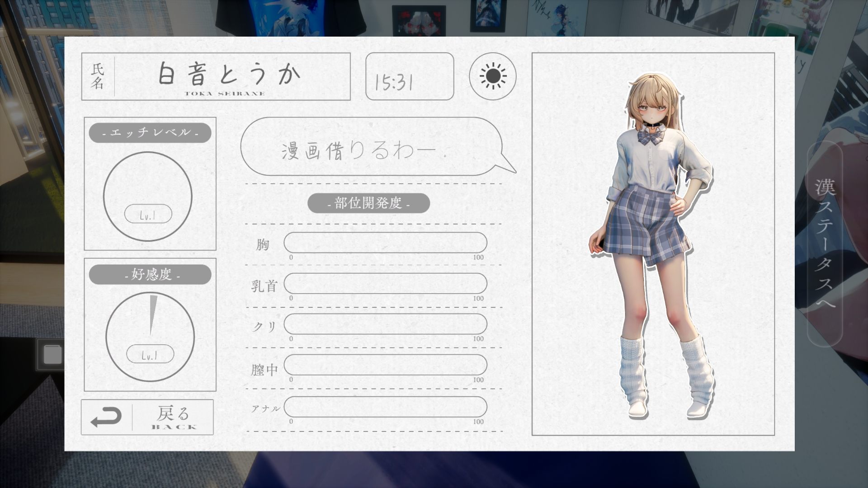The height and width of the screenshot is (488, 868).
Task: Click the Lv.1 badge under 好感度
Action: (150, 354)
